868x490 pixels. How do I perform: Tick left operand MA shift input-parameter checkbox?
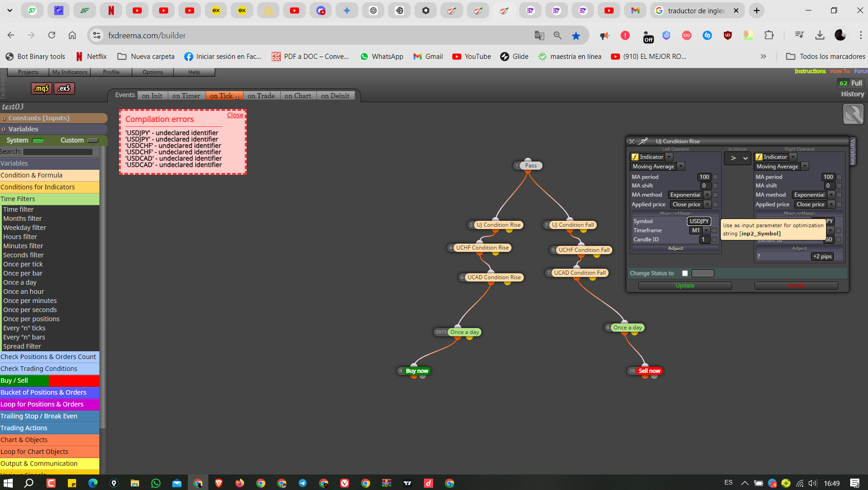tap(715, 186)
